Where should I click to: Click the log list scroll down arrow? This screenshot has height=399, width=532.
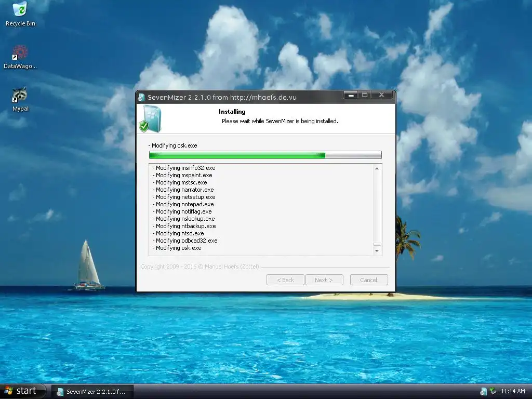click(x=377, y=251)
